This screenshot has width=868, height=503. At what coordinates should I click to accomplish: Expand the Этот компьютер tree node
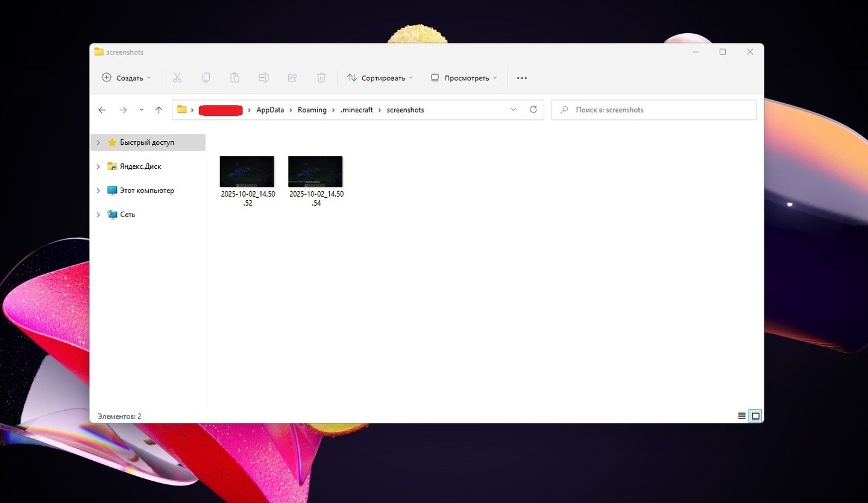coord(98,191)
